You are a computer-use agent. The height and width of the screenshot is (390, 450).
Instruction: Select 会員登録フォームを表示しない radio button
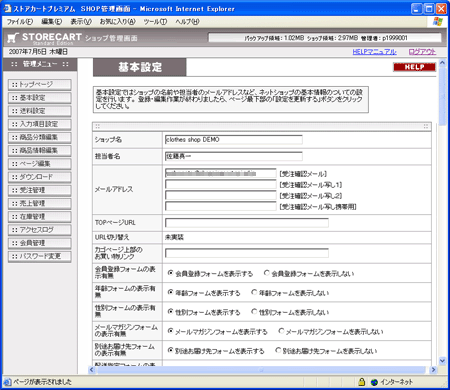[266, 273]
